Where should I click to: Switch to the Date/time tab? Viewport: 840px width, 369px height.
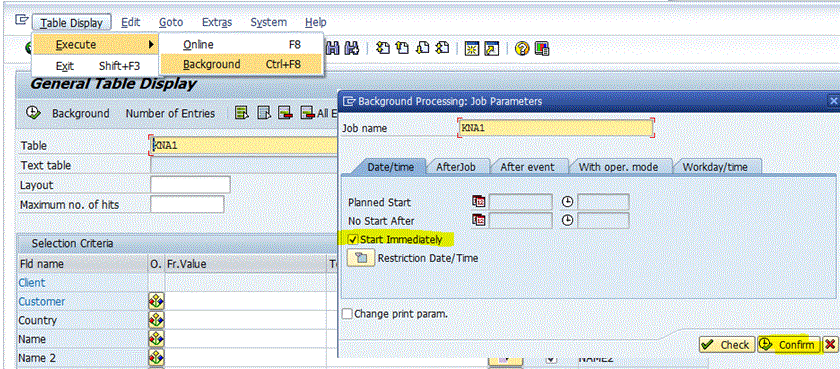[x=391, y=167]
